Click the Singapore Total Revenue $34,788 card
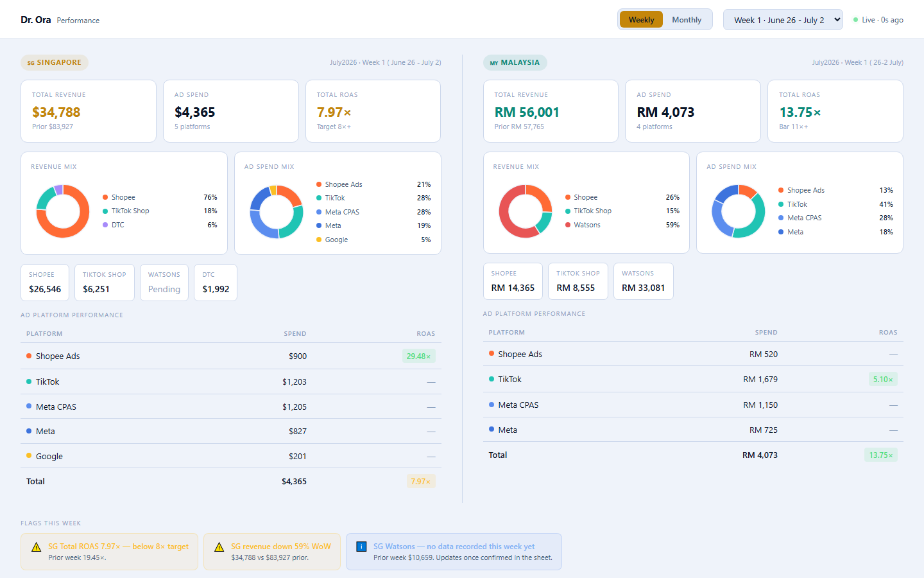Viewport: 924px width, 578px height. click(89, 111)
